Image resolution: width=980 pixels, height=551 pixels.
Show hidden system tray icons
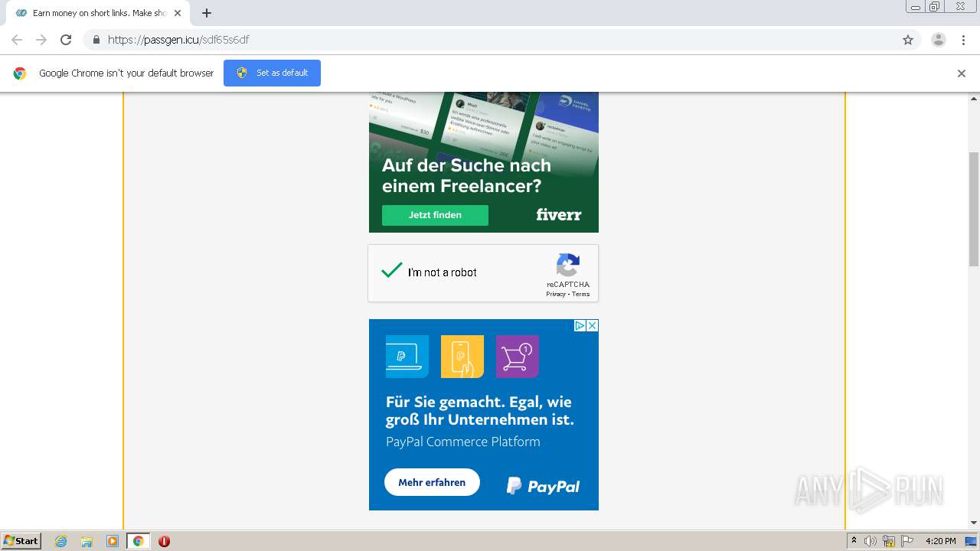(854, 541)
